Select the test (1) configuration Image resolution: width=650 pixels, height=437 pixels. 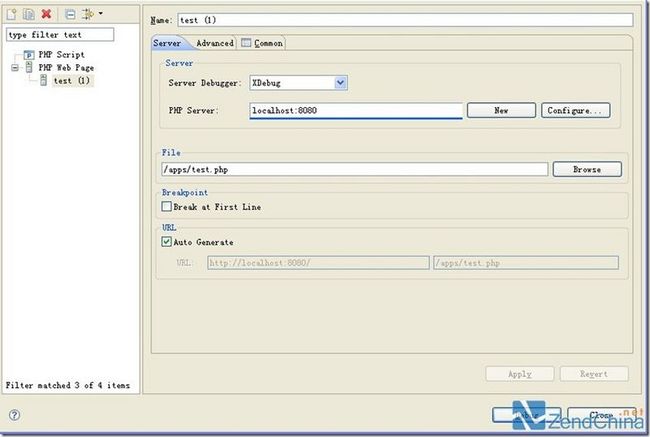72,80
